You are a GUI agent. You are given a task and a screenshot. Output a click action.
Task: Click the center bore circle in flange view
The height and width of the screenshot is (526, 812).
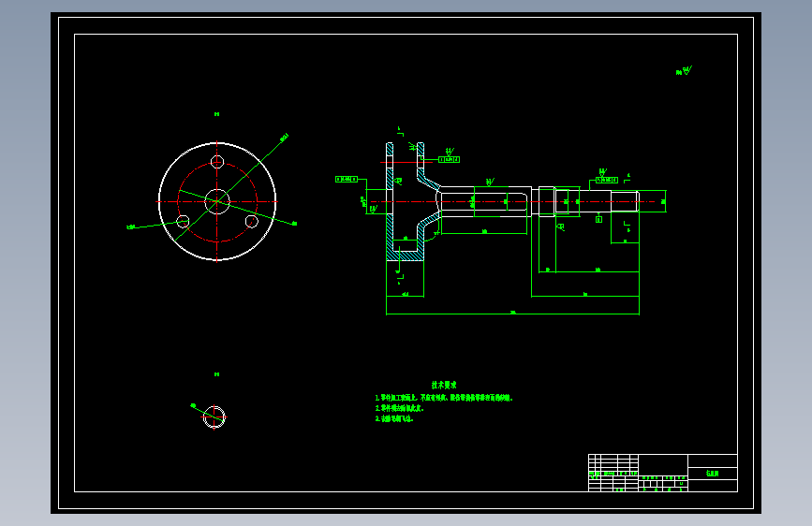(x=217, y=201)
